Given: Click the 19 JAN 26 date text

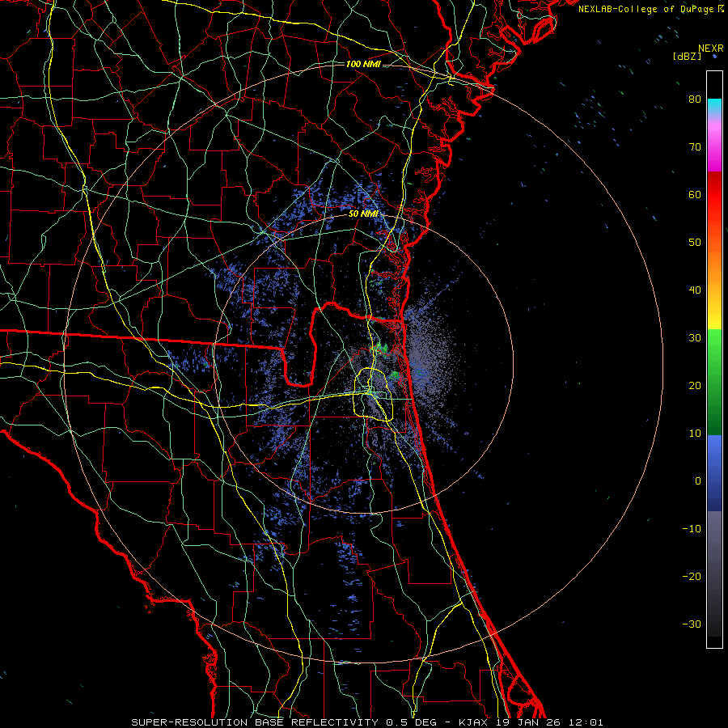Looking at the screenshot, I should pyautogui.click(x=530, y=722).
